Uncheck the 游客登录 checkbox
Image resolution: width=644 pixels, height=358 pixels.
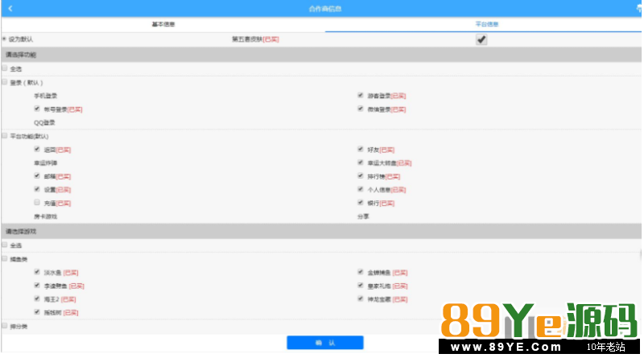(361, 95)
